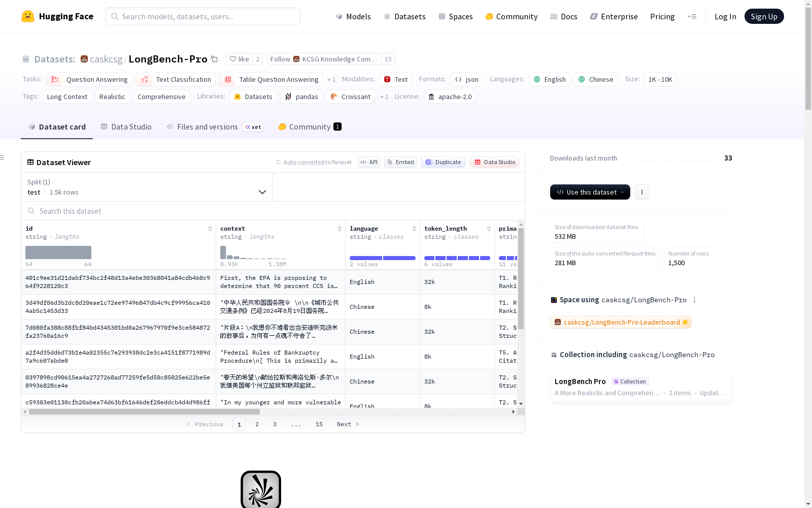Click the Sign Up button

764,16
